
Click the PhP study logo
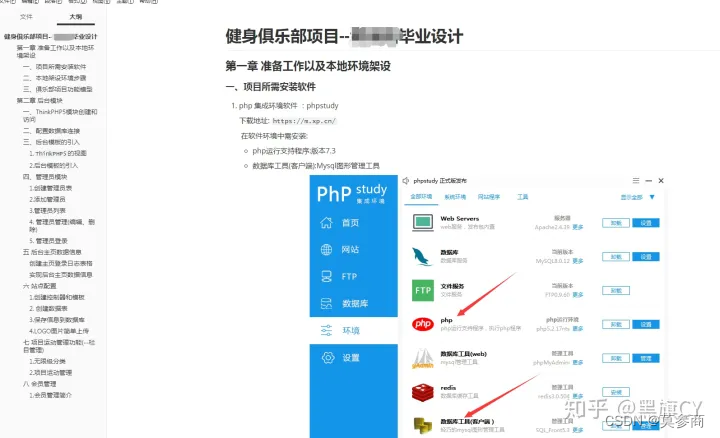pyautogui.click(x=352, y=193)
